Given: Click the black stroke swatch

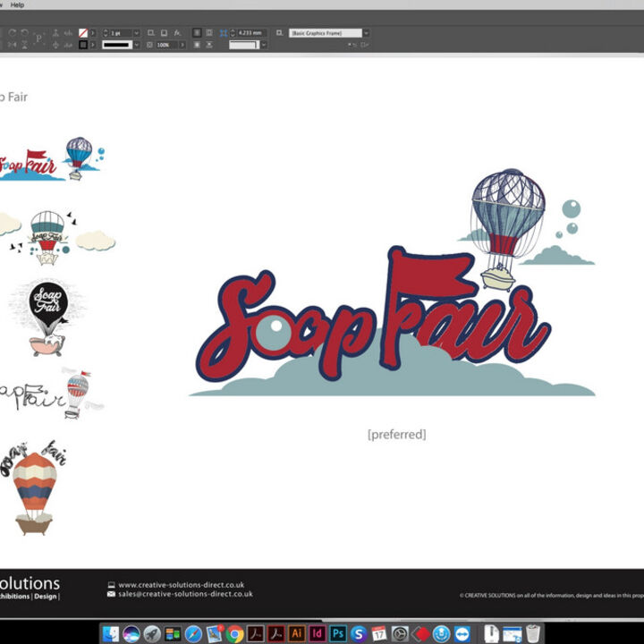Looking at the screenshot, I should (x=83, y=45).
